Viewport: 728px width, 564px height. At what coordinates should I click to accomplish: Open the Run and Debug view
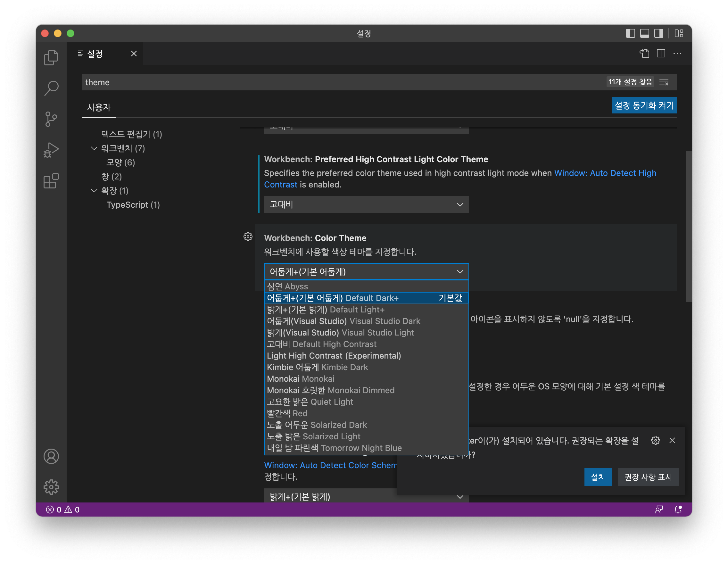pos(51,150)
